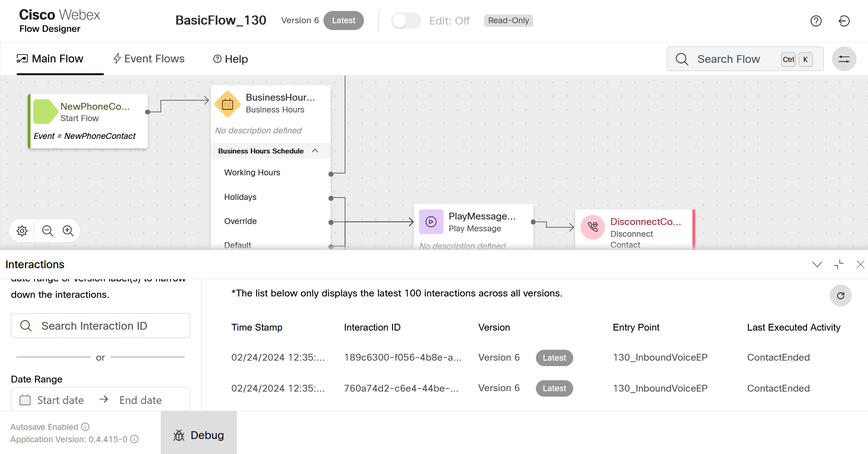Click the Start date field
The height and width of the screenshot is (454, 868).
click(x=61, y=400)
